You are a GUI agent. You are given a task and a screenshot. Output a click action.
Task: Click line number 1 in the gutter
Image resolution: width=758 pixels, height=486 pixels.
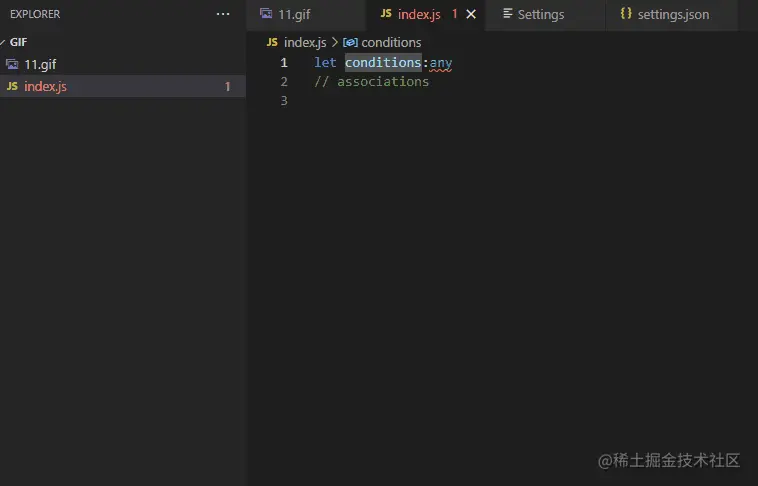click(x=284, y=63)
